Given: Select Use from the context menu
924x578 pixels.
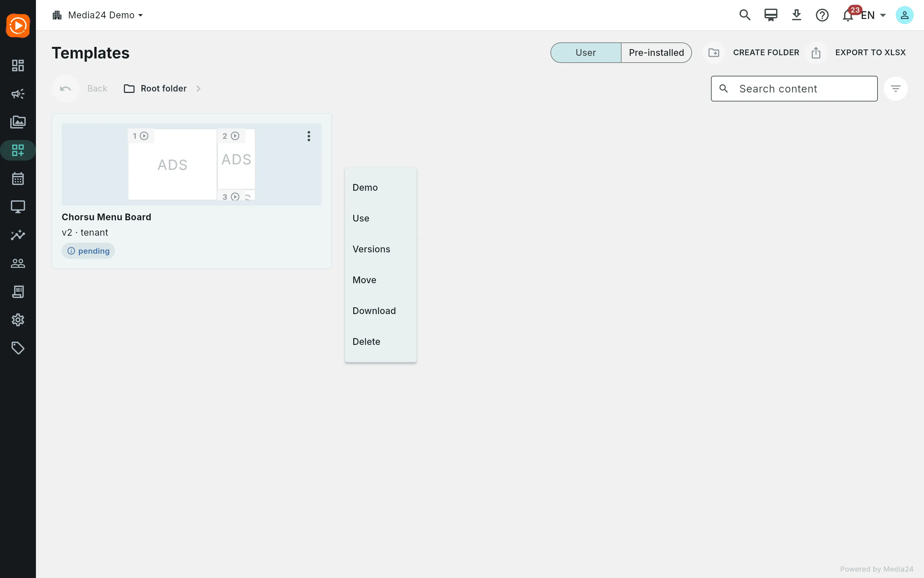Looking at the screenshot, I should tap(381, 218).
